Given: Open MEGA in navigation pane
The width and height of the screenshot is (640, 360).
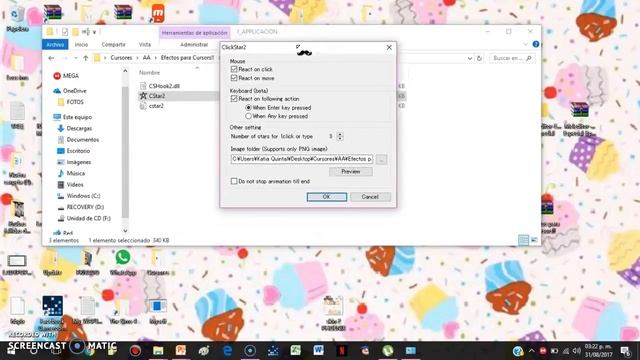Looking at the screenshot, I should tap(66, 76).
